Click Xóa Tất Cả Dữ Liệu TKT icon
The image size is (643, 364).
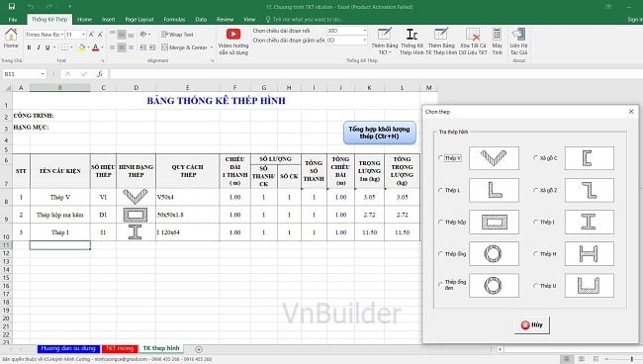tap(473, 35)
